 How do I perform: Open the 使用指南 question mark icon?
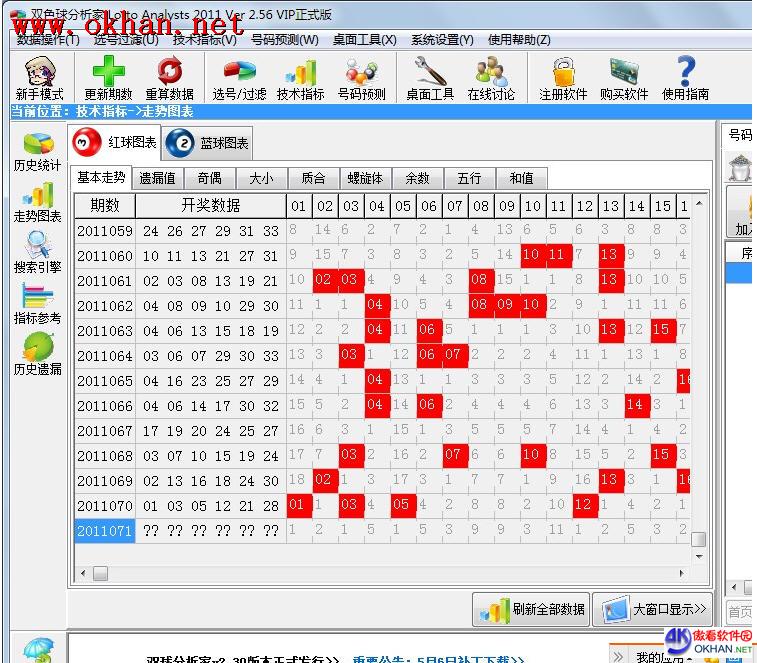686,77
